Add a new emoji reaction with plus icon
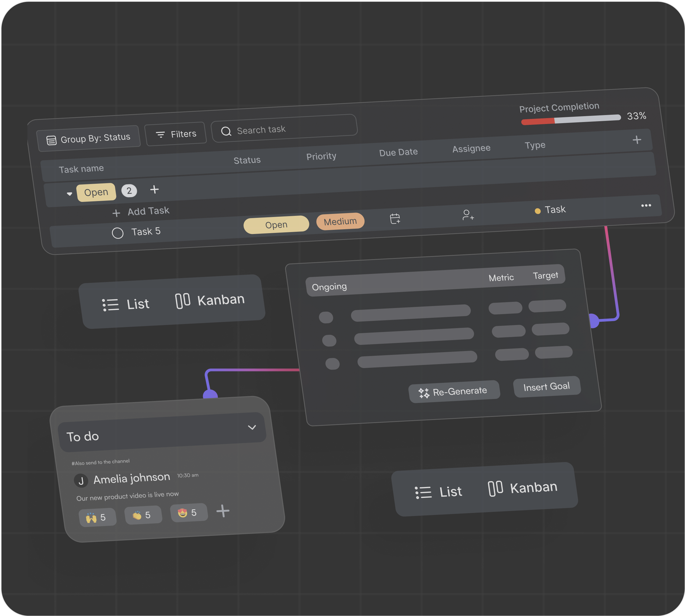Image resolution: width=685 pixels, height=616 pixels. 223,511
